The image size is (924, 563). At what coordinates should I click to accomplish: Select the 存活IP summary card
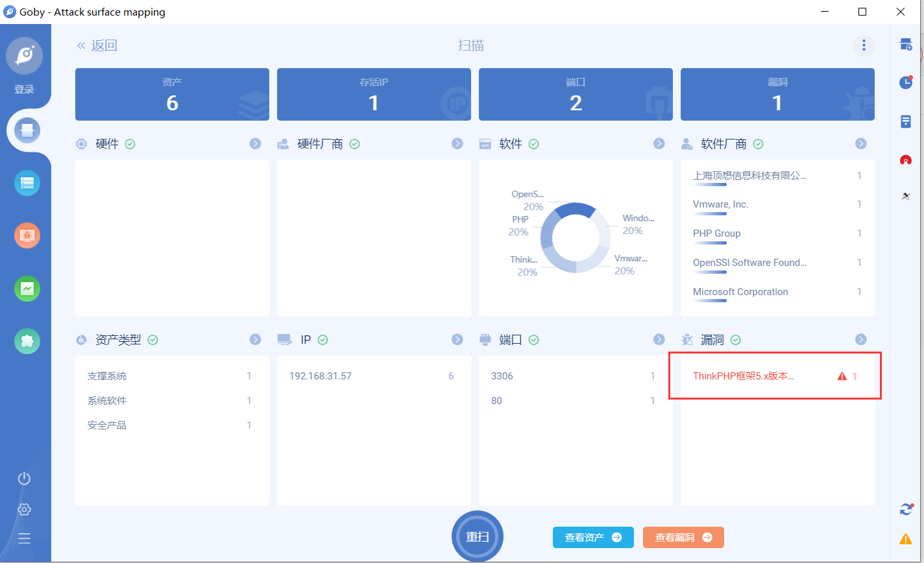point(374,94)
